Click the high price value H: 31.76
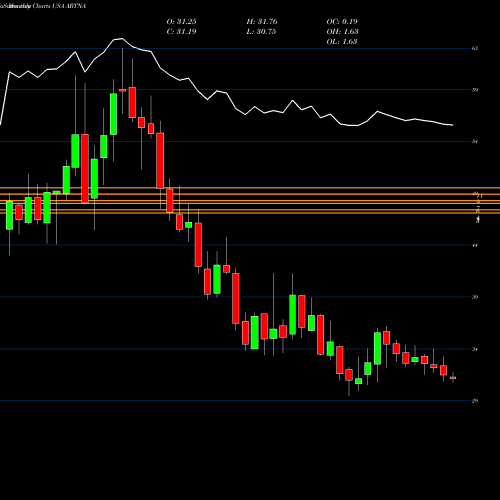Image resolution: width=500 pixels, height=500 pixels. pos(262,22)
